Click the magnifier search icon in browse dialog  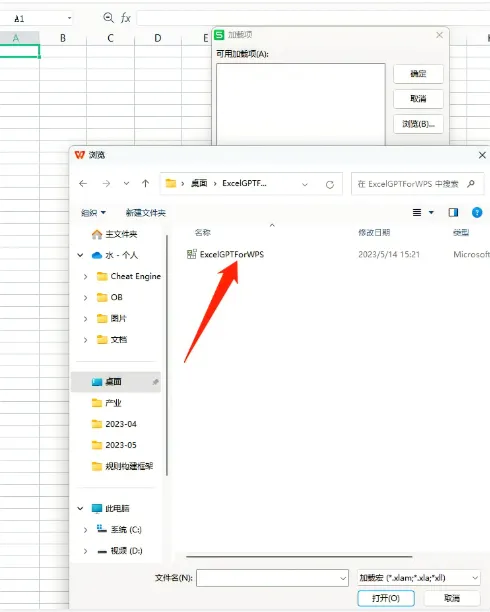click(471, 183)
